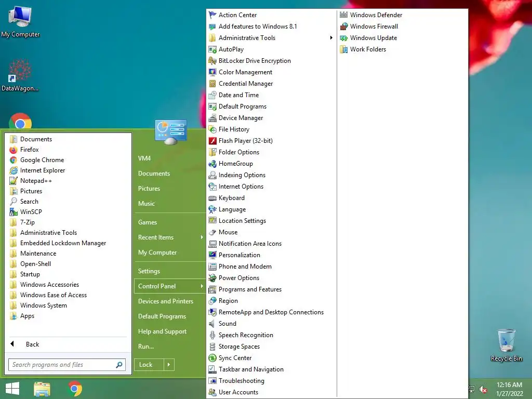This screenshot has width=532, height=399.
Task: Click the user picture above VM4
Action: tap(170, 131)
